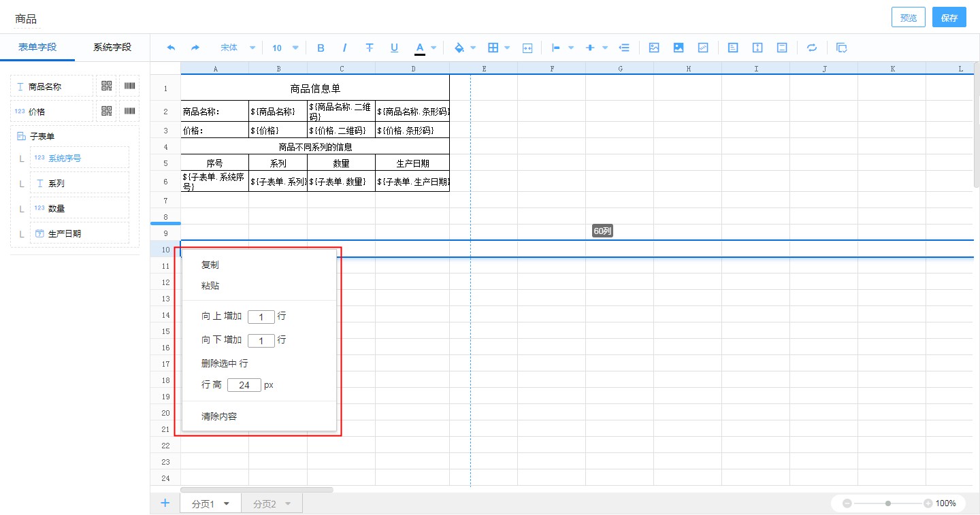
Task: Toggle italic formatting in the toolbar
Action: pyautogui.click(x=345, y=48)
